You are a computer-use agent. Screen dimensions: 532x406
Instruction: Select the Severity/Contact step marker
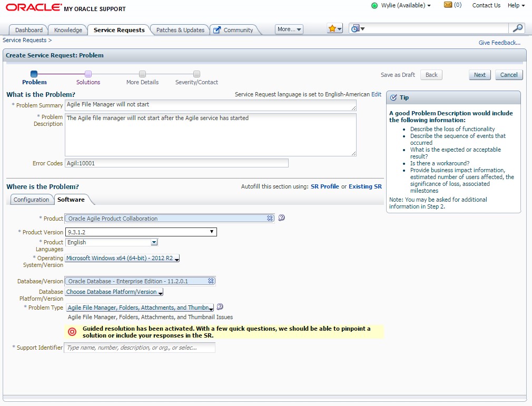pos(196,74)
